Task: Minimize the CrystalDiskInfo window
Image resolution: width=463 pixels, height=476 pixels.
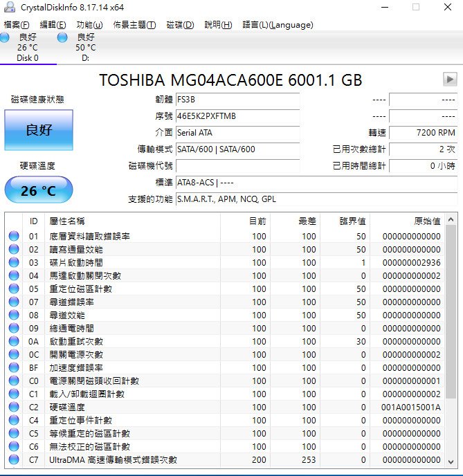Action: click(385, 7)
